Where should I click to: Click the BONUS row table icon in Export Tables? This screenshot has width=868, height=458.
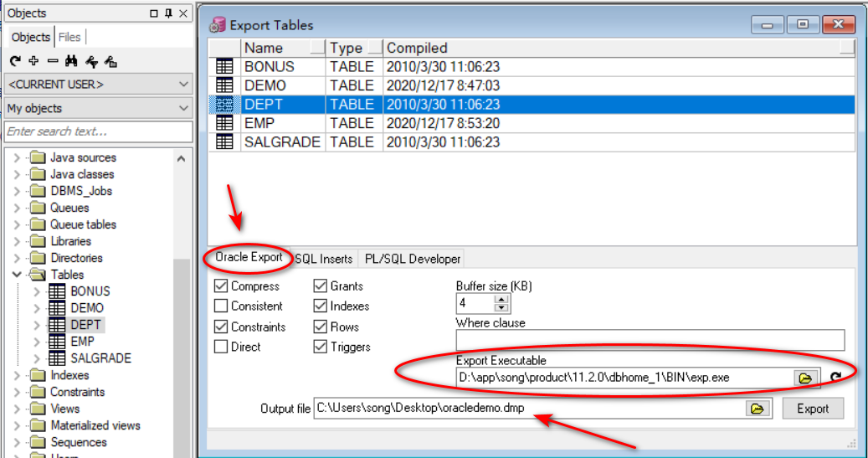coord(224,67)
